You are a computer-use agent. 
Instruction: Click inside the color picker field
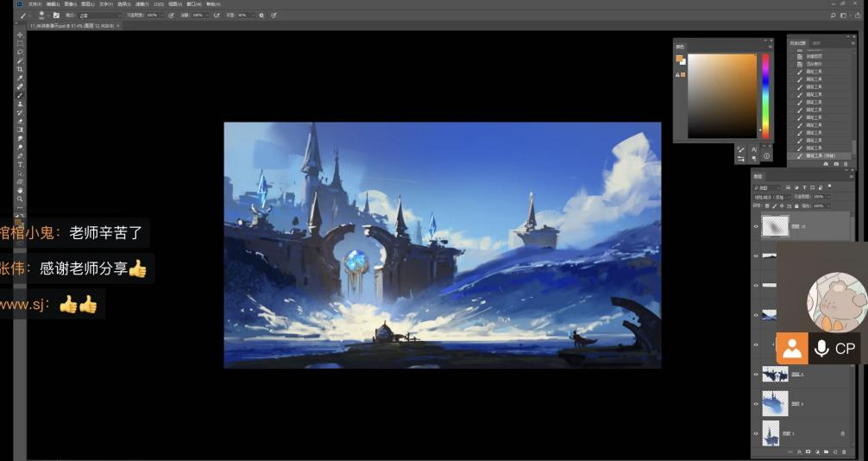point(722,96)
